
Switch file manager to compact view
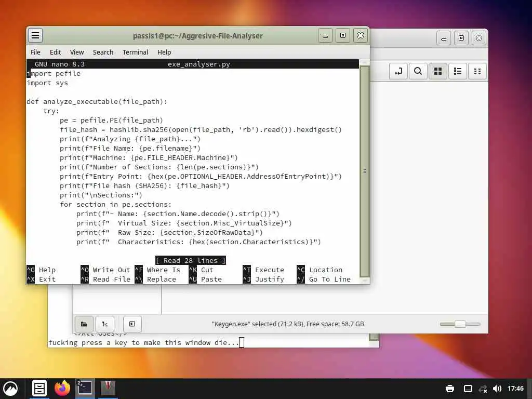coord(477,71)
